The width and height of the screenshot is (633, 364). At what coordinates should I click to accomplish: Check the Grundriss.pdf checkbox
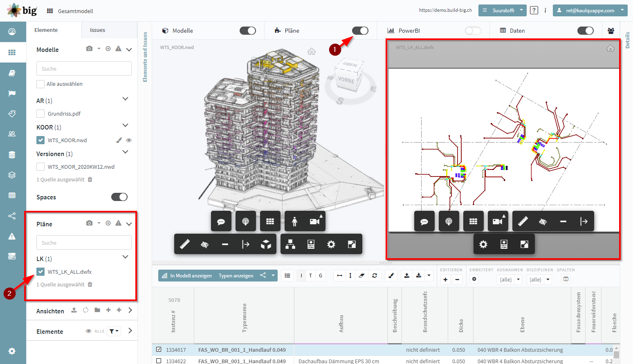point(40,114)
